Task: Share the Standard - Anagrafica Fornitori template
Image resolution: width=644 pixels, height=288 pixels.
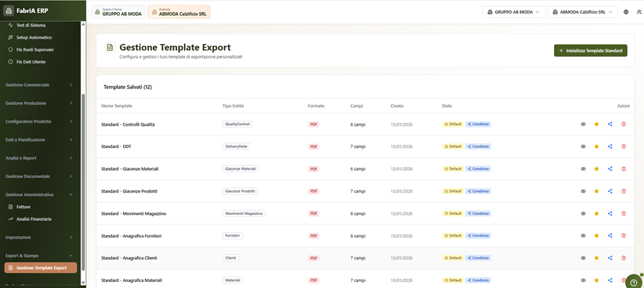Action: 610,235
